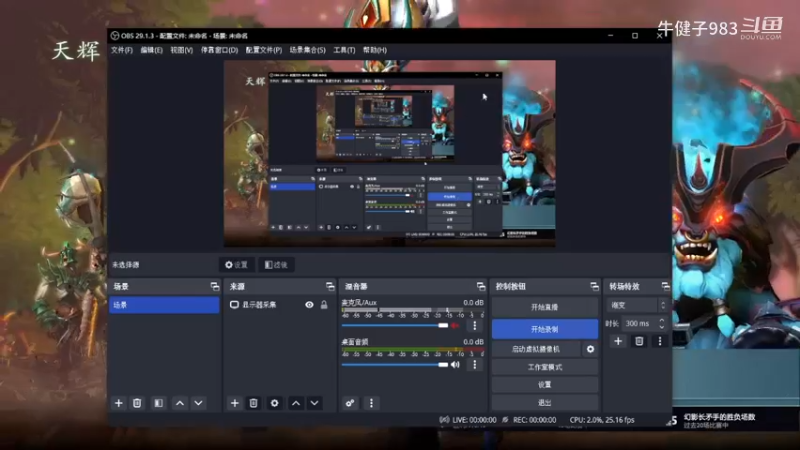Viewport: 800px width, 450px height.
Task: Open the 帮助(H) menu
Action: pos(375,50)
